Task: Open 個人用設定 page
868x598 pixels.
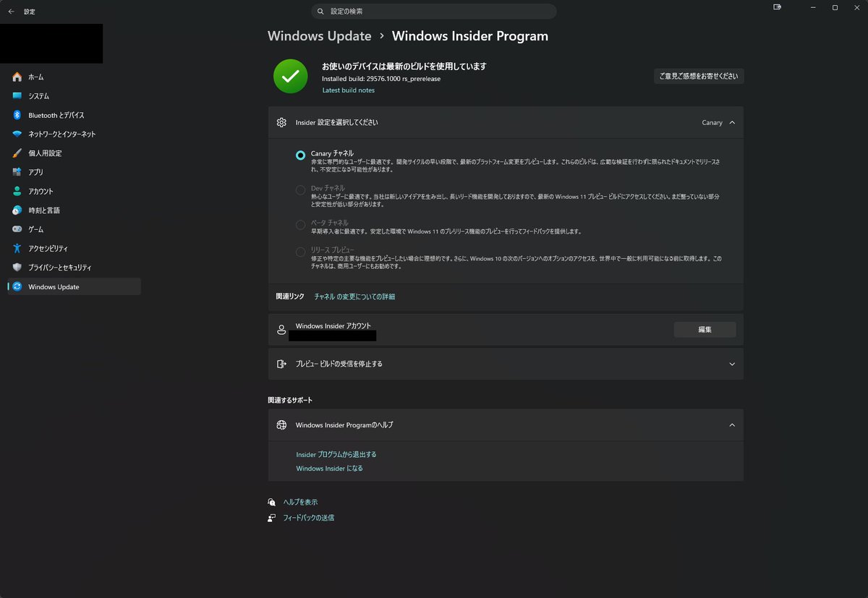Action: [x=74, y=153]
